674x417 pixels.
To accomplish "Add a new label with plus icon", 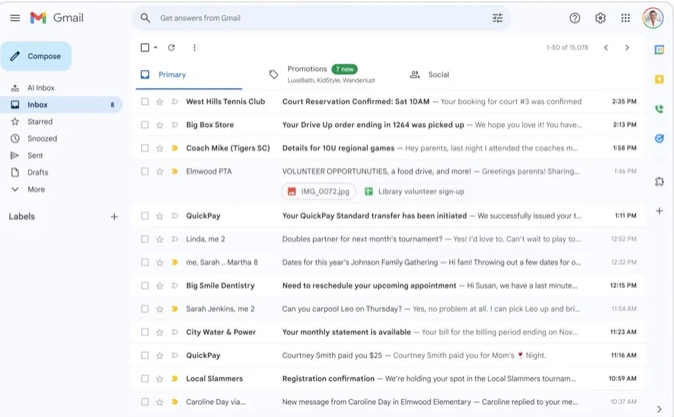I will pyautogui.click(x=114, y=217).
